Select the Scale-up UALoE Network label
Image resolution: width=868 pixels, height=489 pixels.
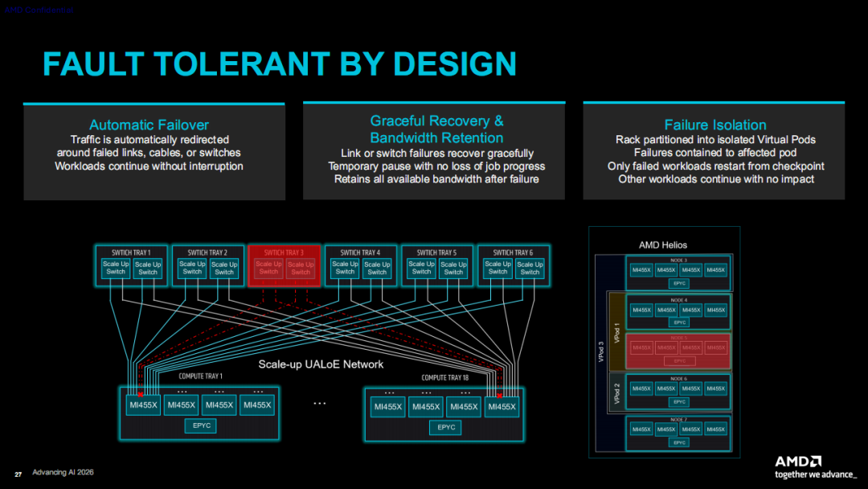point(321,364)
